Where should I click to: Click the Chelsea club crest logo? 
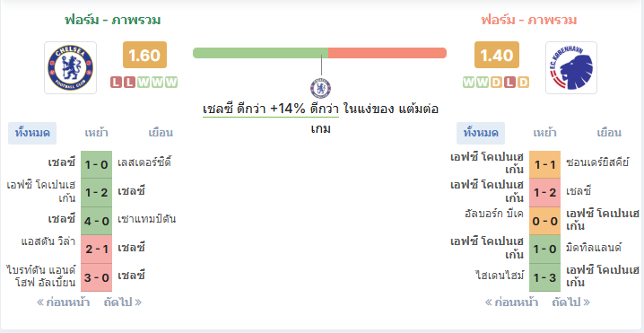coord(70,68)
